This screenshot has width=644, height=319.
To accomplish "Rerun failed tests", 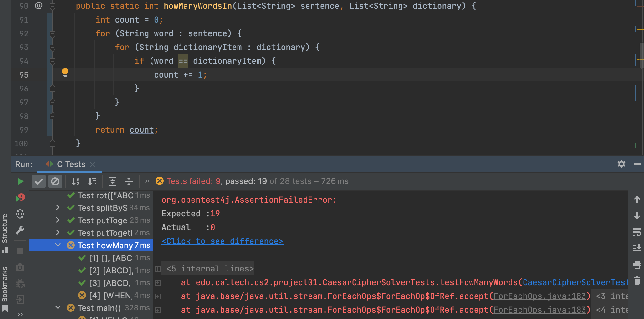I will coord(20,198).
